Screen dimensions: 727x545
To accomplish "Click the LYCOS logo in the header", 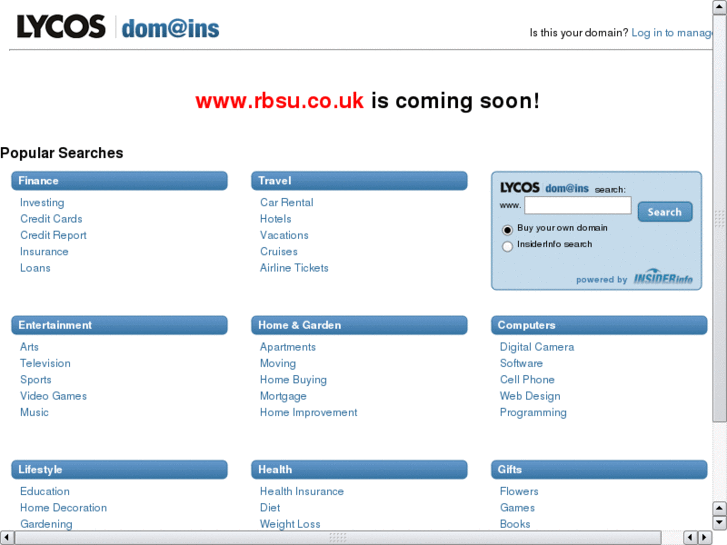I will 61,26.
